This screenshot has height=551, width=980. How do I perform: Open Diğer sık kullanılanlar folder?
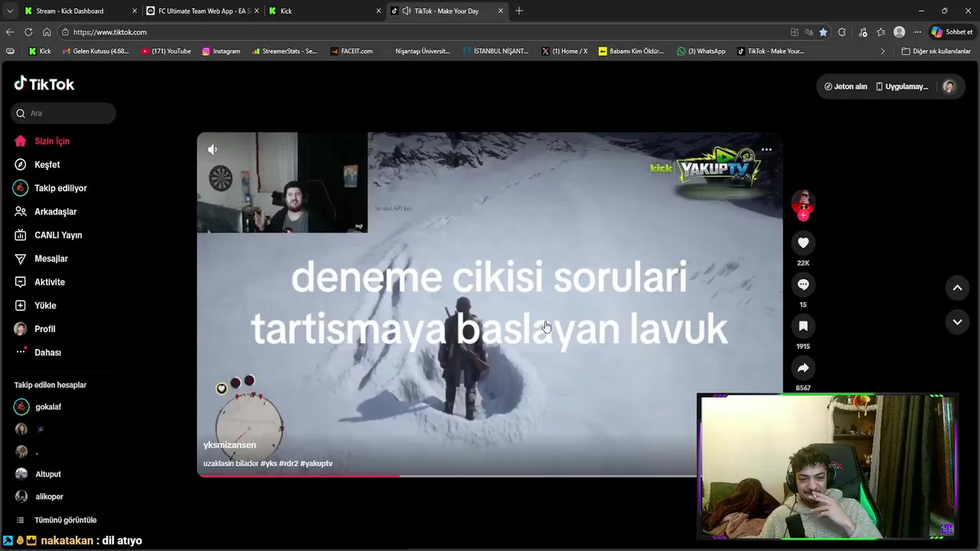pos(936,51)
